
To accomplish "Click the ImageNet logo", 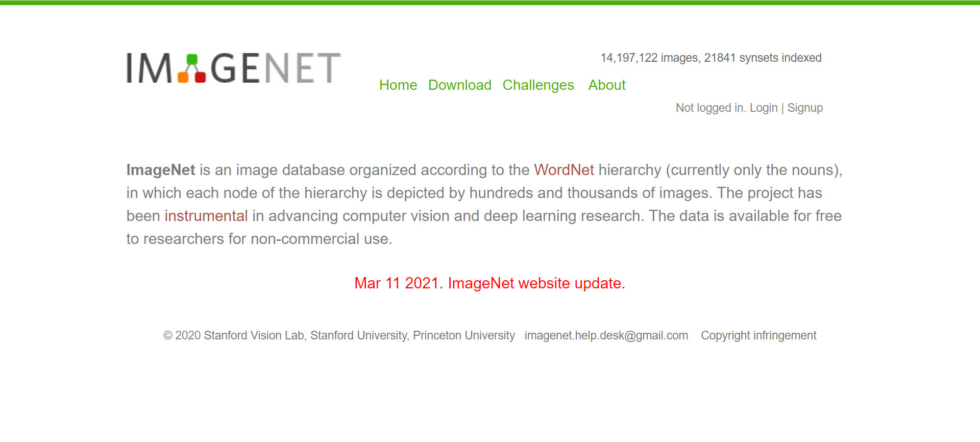I will pyautogui.click(x=234, y=68).
